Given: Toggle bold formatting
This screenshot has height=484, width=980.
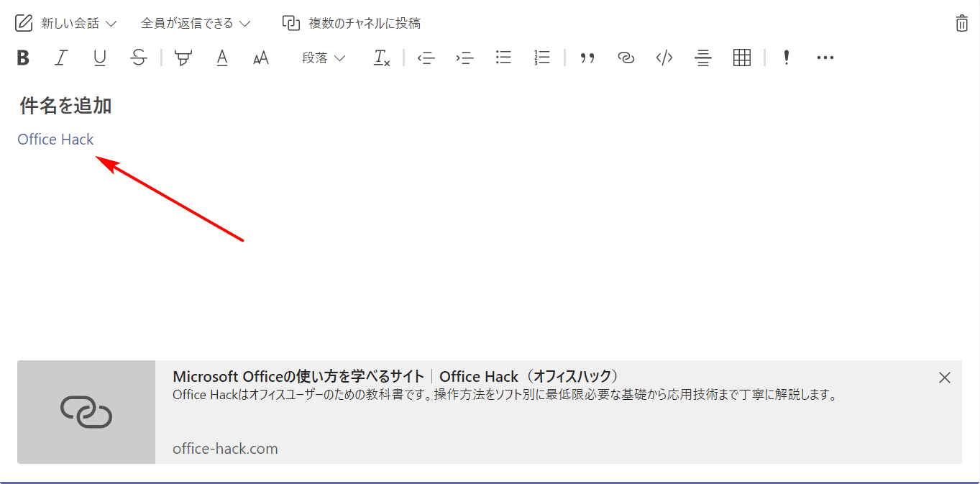Looking at the screenshot, I should click(x=23, y=58).
